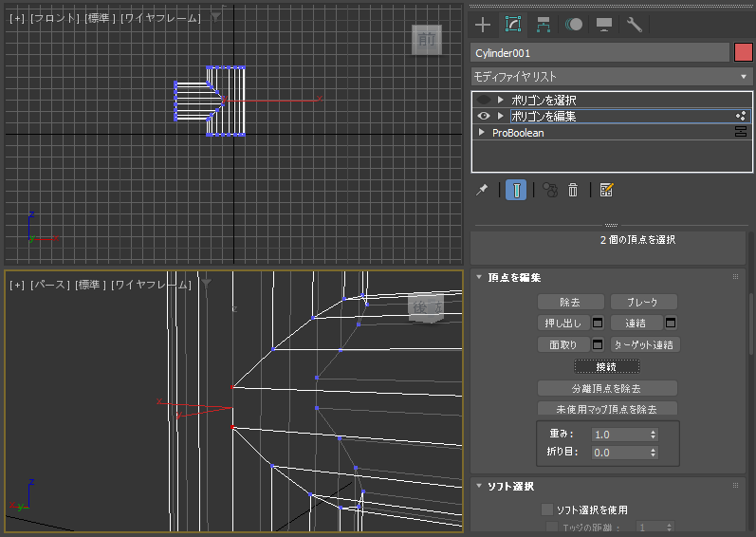Open the [パース] view menu

click(49, 285)
